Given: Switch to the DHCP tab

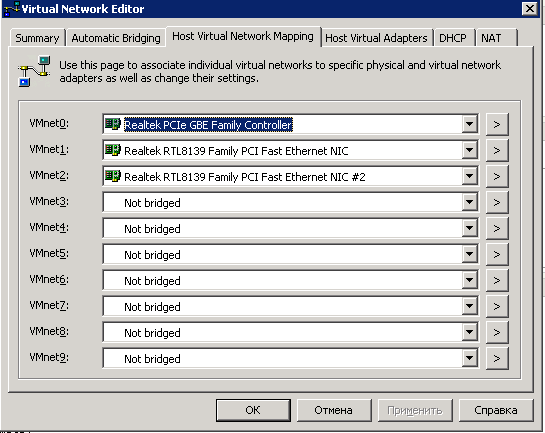Looking at the screenshot, I should (453, 38).
